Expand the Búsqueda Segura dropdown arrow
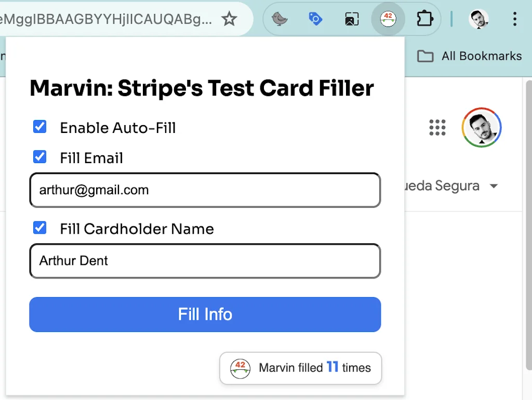The height and width of the screenshot is (400, 532). pyautogui.click(x=494, y=186)
